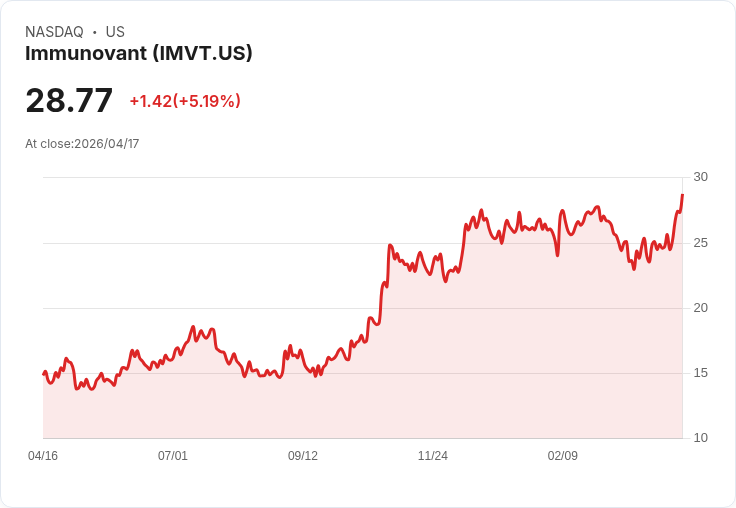Screen dimensions: 736x508
Task: Click the 15 price level axis label
Action: pyautogui.click(x=700, y=373)
